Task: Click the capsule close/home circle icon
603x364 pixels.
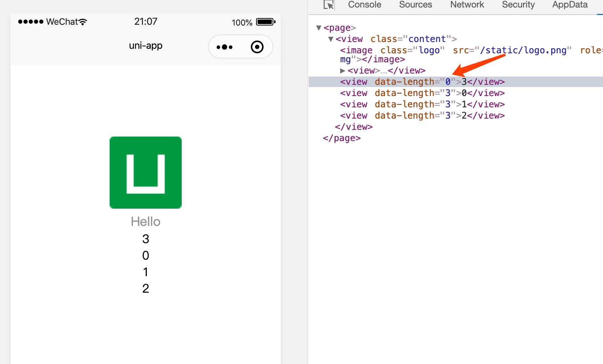Action: pos(257,47)
